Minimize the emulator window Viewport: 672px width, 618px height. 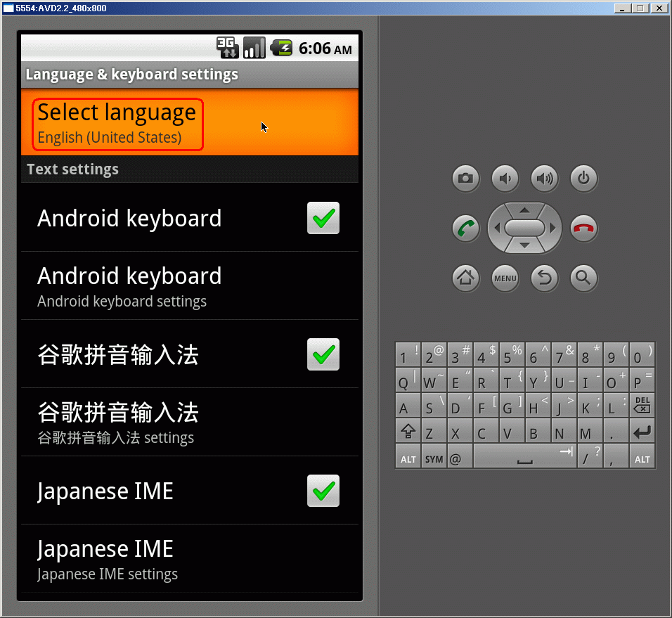point(622,8)
